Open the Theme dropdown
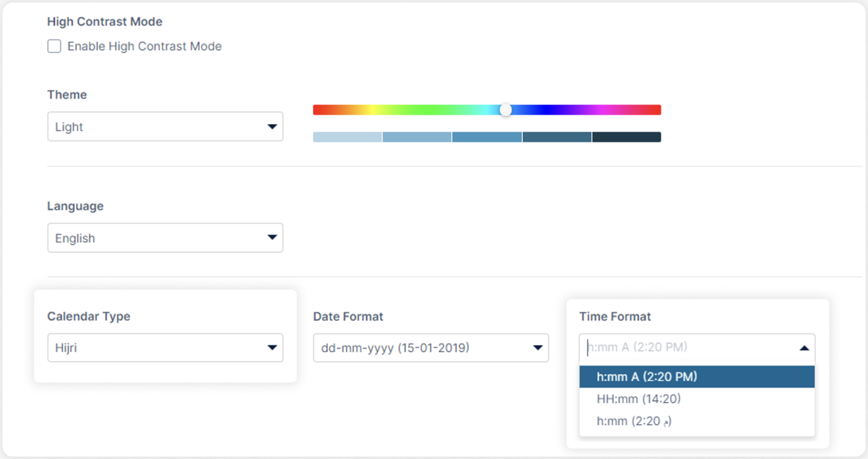Image resolution: width=868 pixels, height=459 pixels. (x=165, y=126)
